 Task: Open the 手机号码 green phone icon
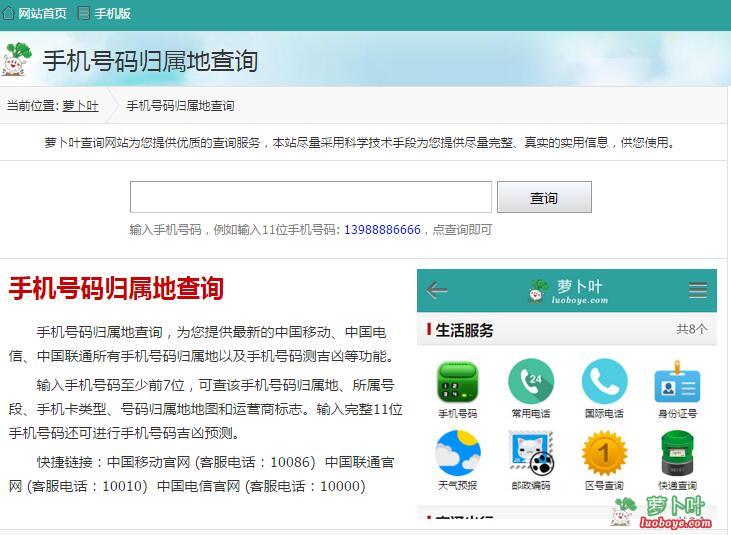click(457, 382)
